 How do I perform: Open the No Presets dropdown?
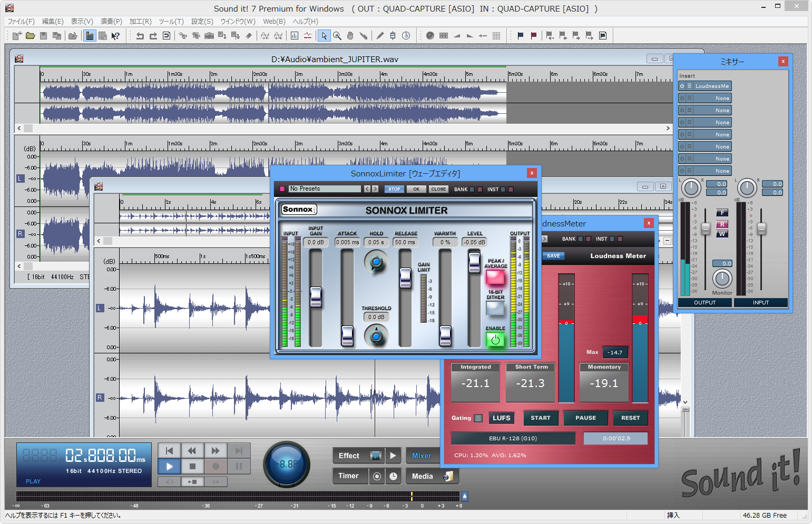coord(325,189)
